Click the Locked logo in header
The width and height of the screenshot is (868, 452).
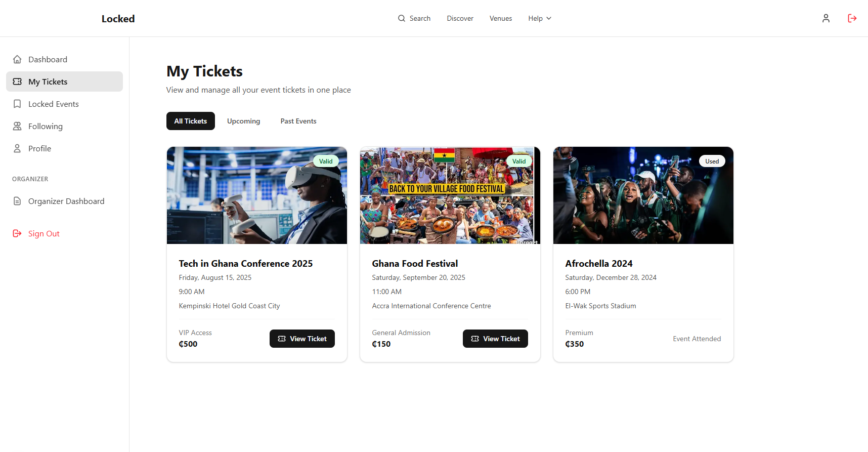(x=118, y=18)
